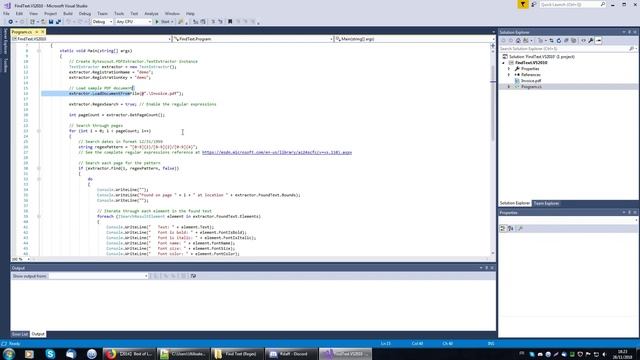Open the Tools menu
This screenshot has width=640, height=360.
[119, 13]
